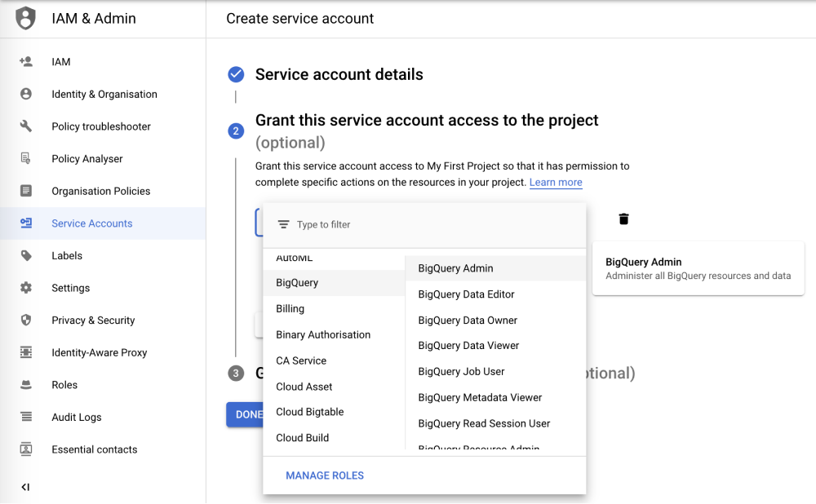The height and width of the screenshot is (504, 816).
Task: Click the Policy troubleshooter wrench icon
Action: [26, 126]
